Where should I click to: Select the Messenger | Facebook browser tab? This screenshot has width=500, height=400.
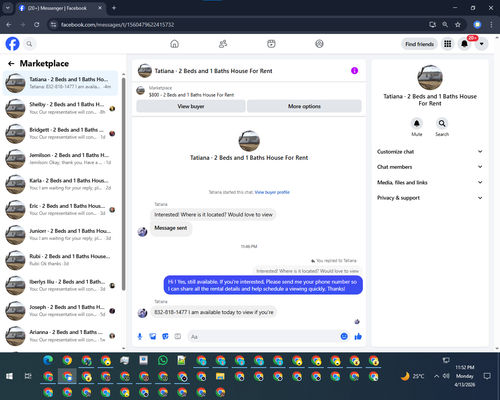[60, 8]
